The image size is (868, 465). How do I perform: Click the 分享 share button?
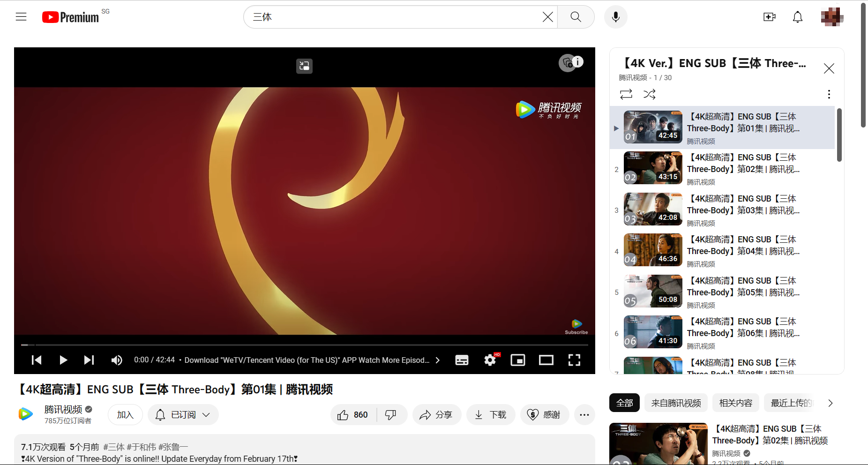(436, 415)
